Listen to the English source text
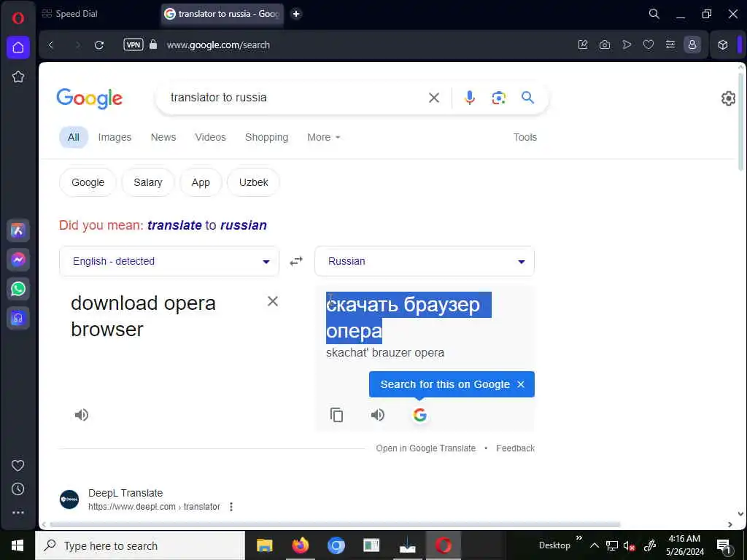747x560 pixels. (82, 415)
